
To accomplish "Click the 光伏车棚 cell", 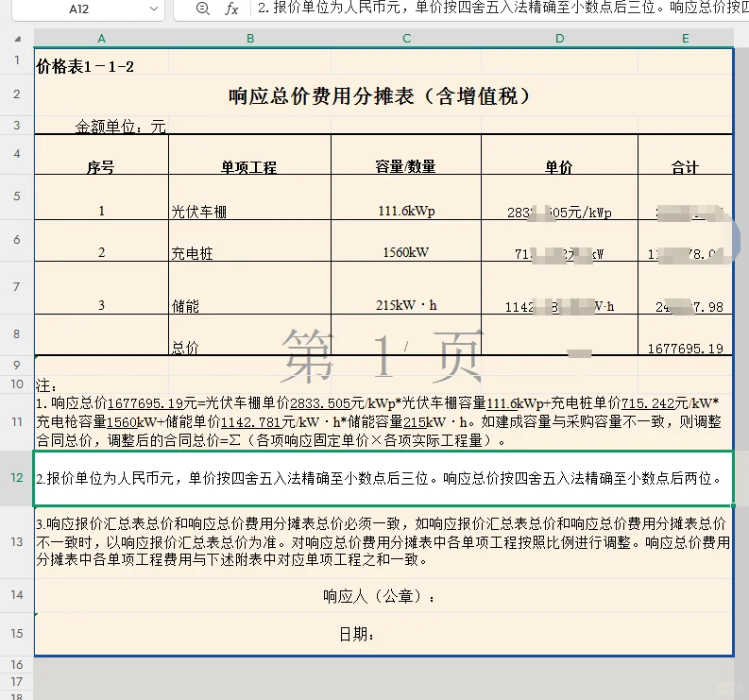I will 249,197.
